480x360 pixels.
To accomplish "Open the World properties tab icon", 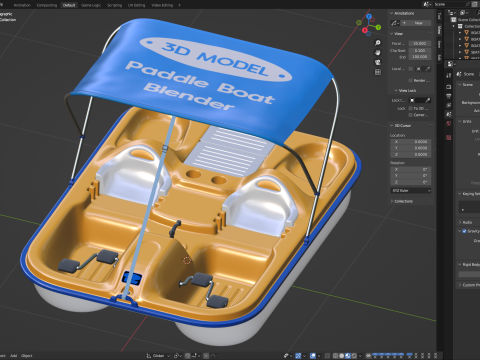I will coord(449,124).
